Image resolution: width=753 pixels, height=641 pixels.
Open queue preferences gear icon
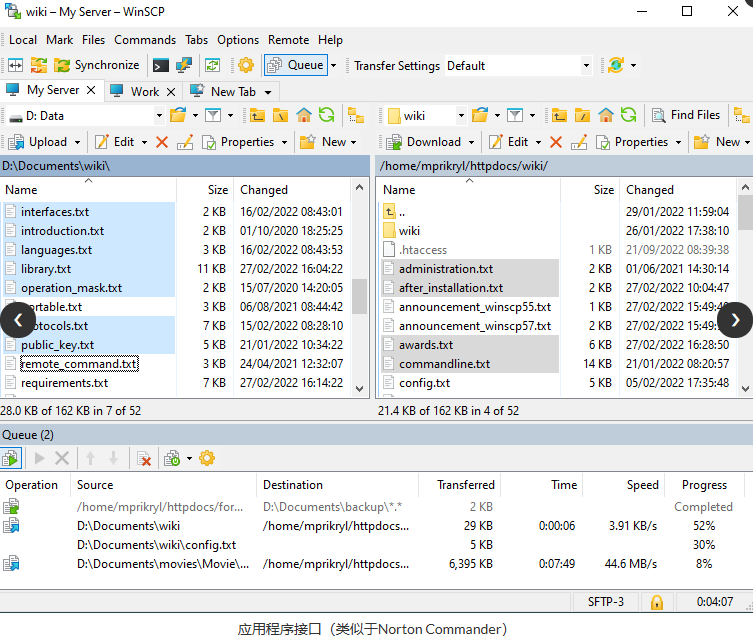pos(207,458)
